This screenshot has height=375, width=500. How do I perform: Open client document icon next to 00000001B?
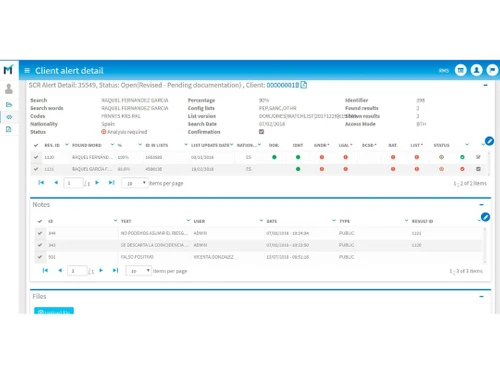point(303,85)
